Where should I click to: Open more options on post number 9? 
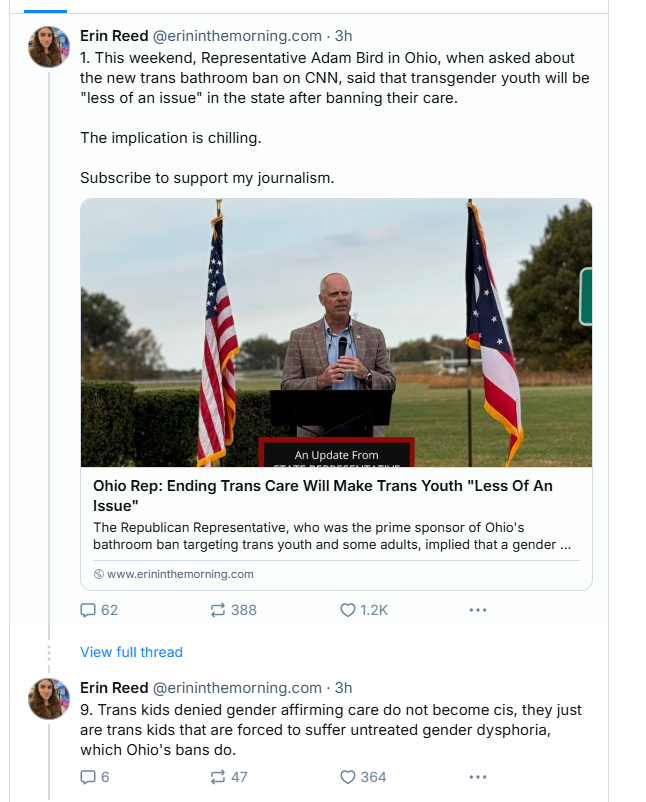tap(478, 777)
